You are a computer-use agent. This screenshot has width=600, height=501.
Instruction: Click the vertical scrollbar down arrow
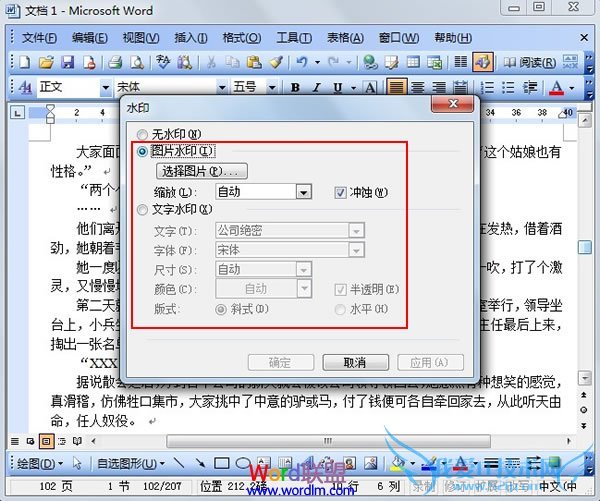[584, 378]
